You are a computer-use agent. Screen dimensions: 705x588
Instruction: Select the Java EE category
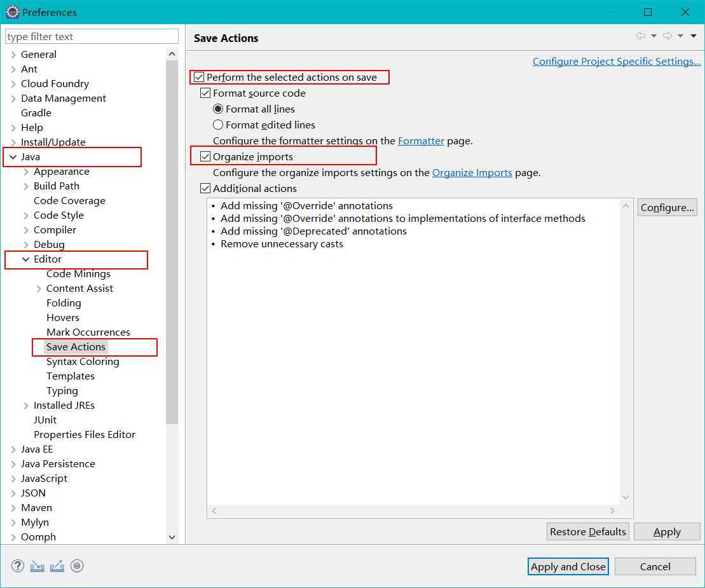coord(37,449)
